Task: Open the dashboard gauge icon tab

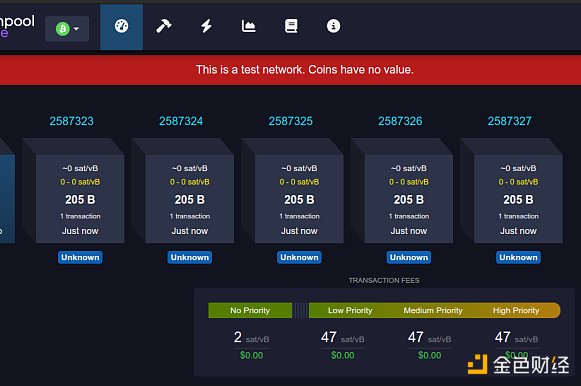Action: click(x=122, y=27)
